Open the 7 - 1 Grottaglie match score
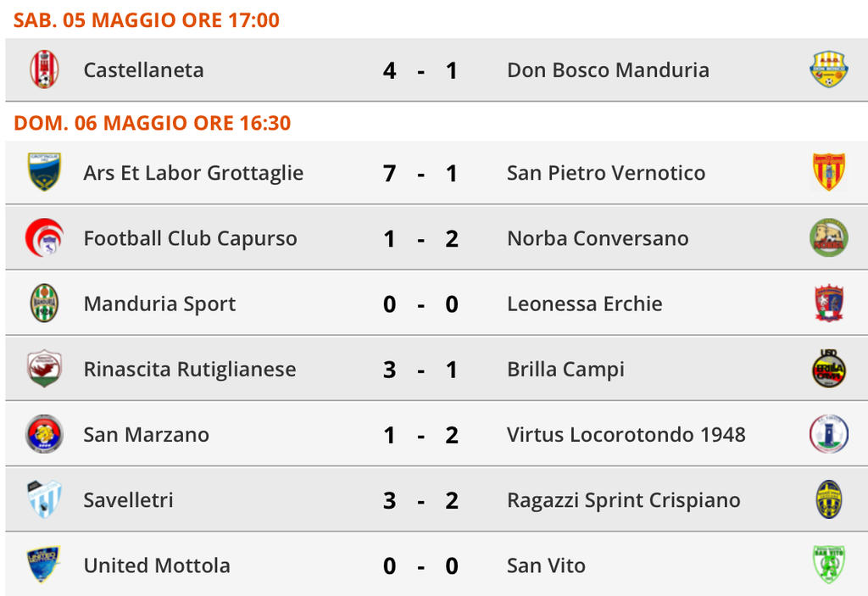 click(420, 173)
